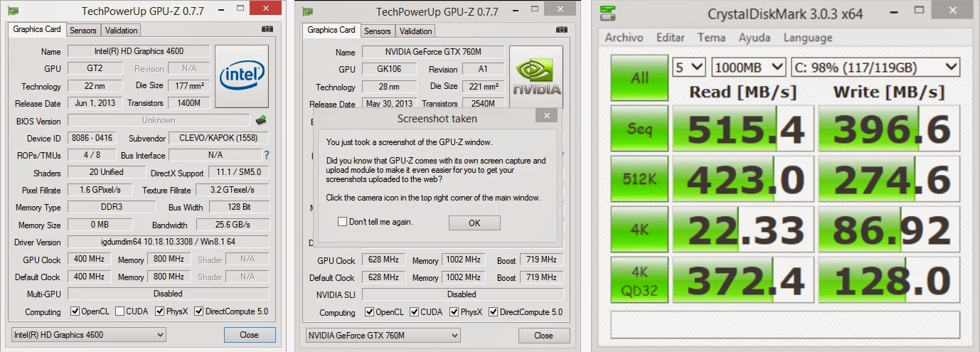The width and height of the screenshot is (980, 352).
Task: Click the Name field NVIDIA GeForce GTX 760M
Action: (433, 52)
